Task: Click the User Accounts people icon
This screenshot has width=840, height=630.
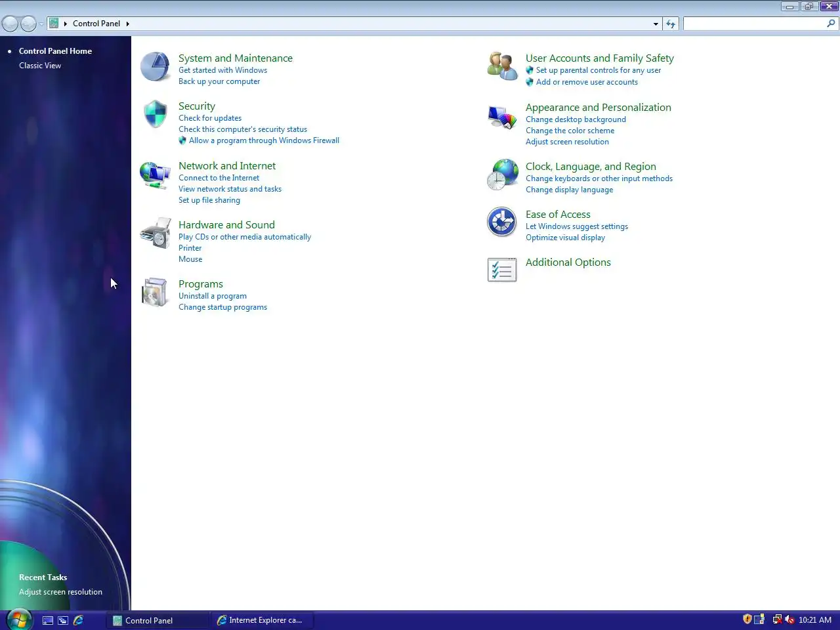Action: coord(503,66)
